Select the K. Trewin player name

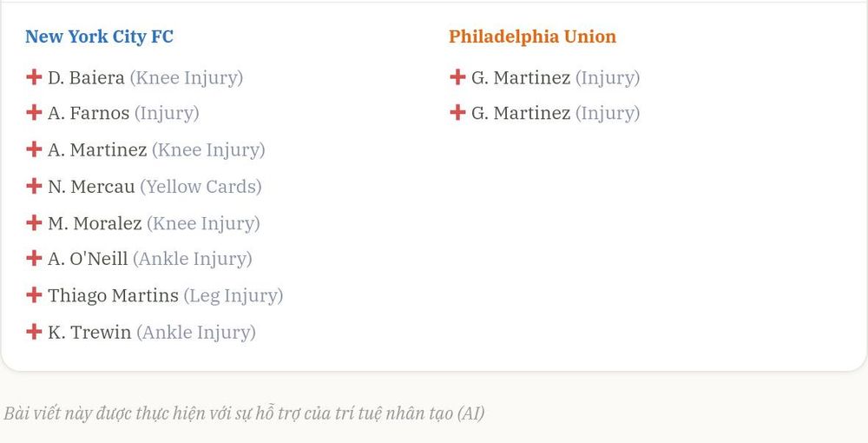click(89, 332)
